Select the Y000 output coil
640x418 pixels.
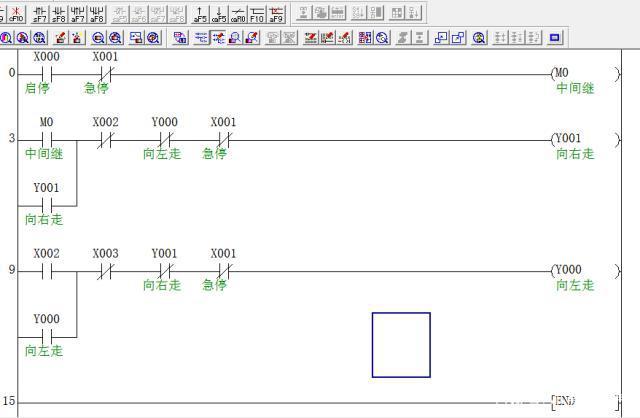(572, 271)
